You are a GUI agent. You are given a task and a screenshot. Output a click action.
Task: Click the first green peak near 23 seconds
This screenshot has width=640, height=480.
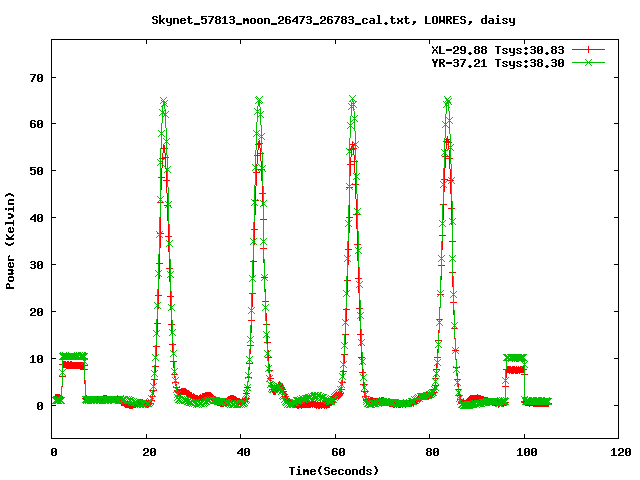[x=164, y=101]
